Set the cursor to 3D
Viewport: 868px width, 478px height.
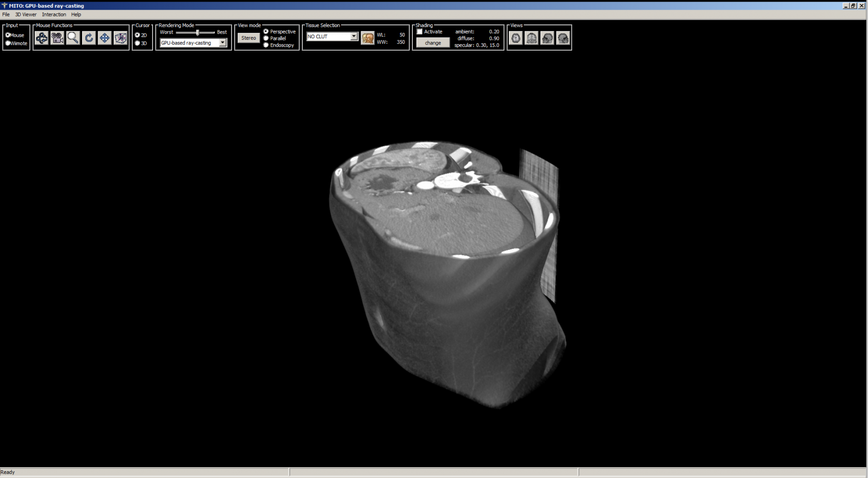[137, 43]
